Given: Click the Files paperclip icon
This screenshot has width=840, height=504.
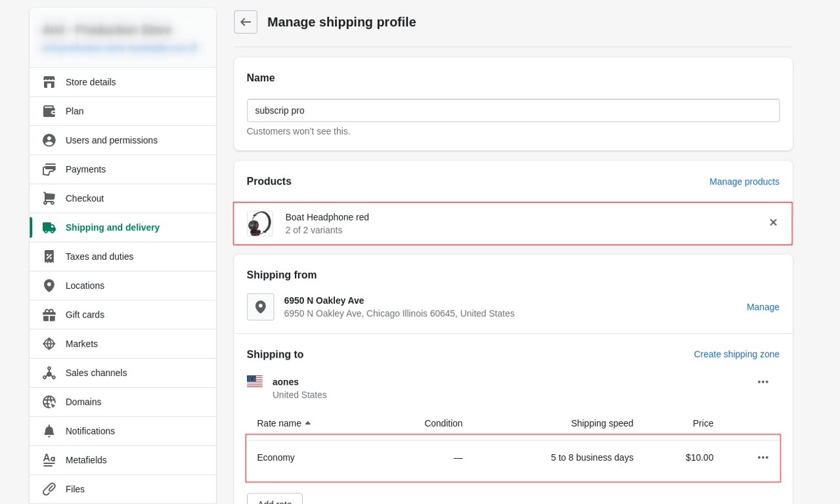Looking at the screenshot, I should 49,489.
